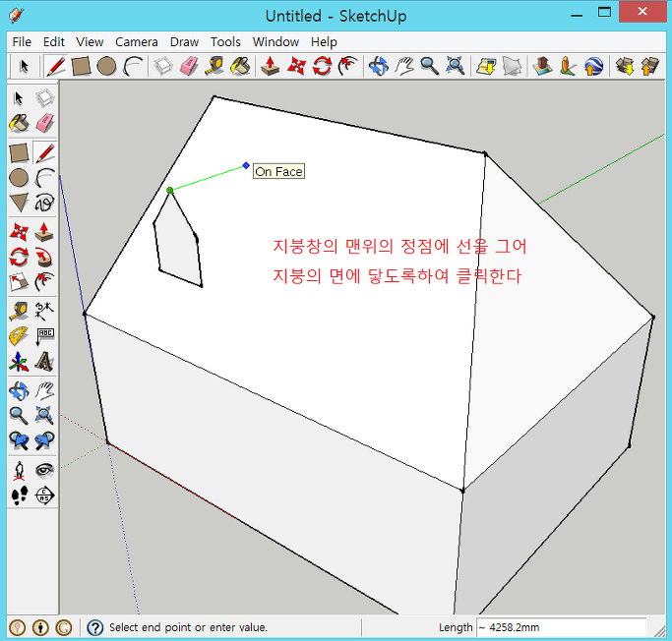Select the Move tool in the left tool set

[19, 232]
